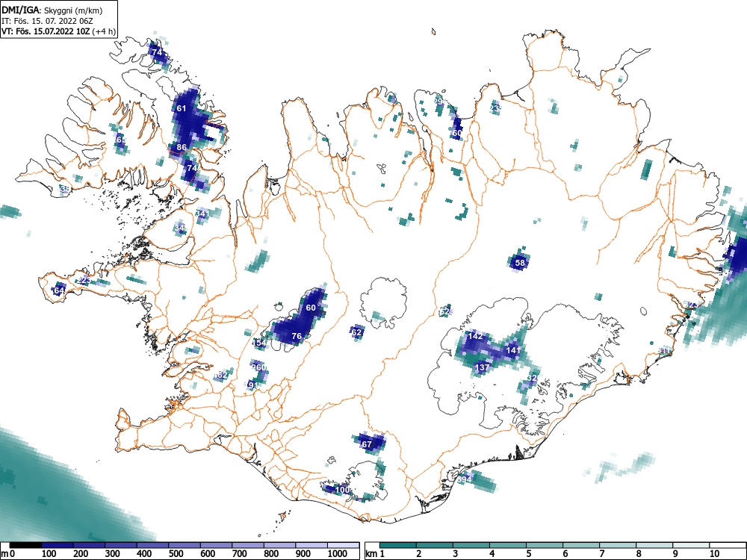Viewport: 747px width, 560px height.
Task: Click the 62 visibility label on the map
Action: pyautogui.click(x=357, y=332)
